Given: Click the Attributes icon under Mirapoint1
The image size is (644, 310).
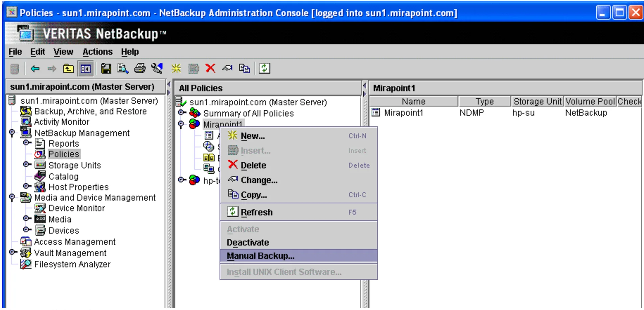Looking at the screenshot, I should pyautogui.click(x=209, y=136).
